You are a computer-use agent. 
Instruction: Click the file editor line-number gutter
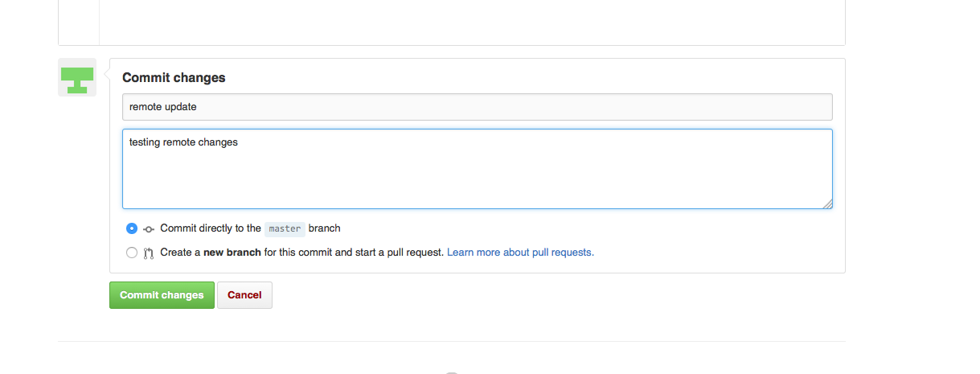pos(79,22)
